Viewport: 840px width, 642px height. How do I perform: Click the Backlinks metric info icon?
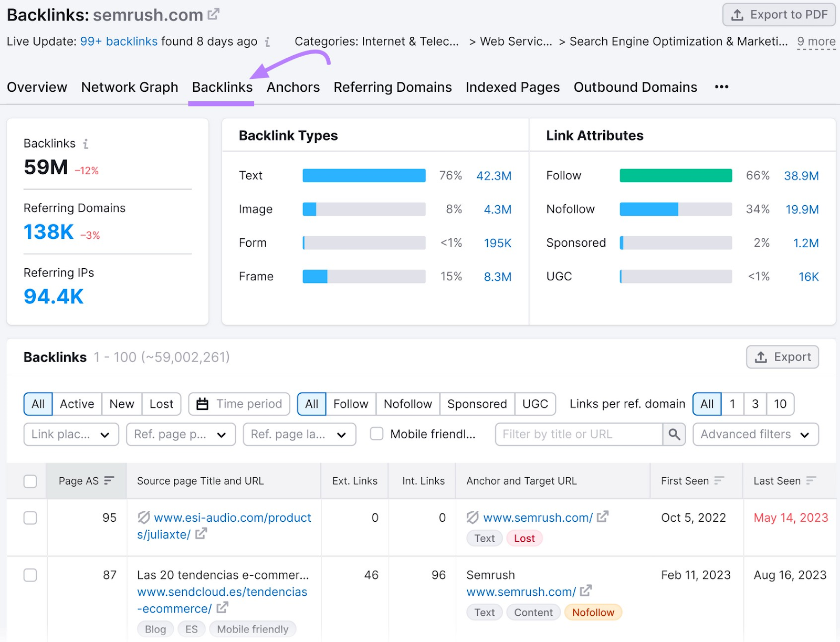point(86,143)
